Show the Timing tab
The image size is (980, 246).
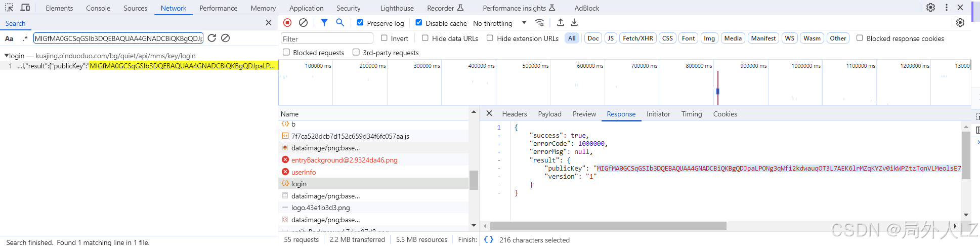692,114
